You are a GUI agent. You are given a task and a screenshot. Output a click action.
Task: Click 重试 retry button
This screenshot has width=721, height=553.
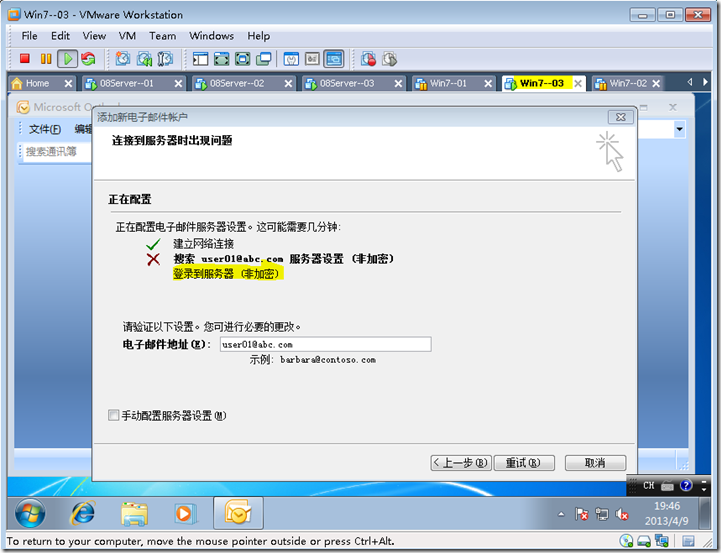tap(524, 462)
